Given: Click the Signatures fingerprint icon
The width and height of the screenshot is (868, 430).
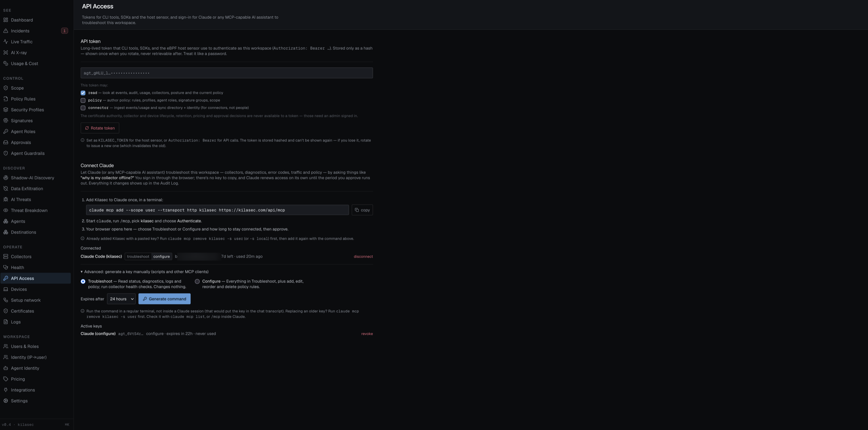Looking at the screenshot, I should coord(6,121).
